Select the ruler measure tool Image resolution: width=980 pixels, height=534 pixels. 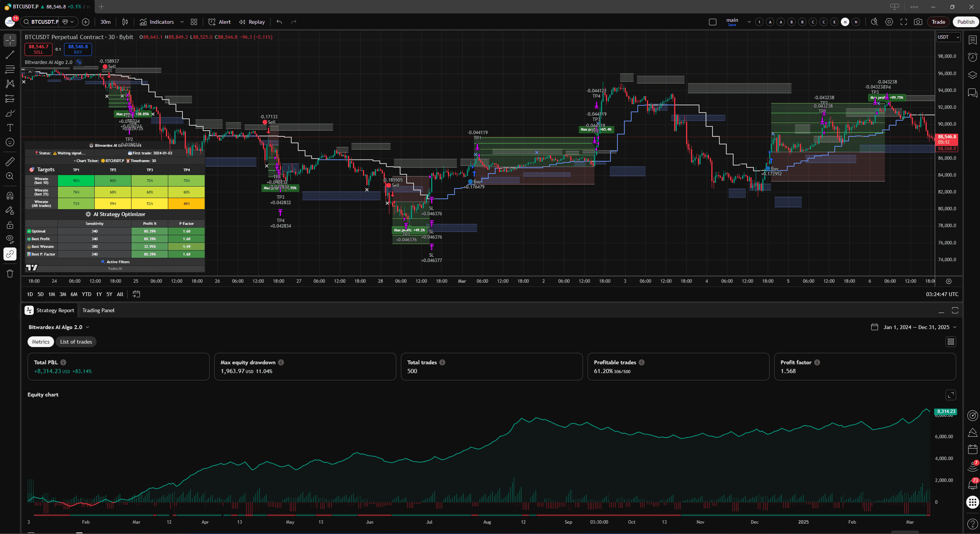[x=10, y=162]
